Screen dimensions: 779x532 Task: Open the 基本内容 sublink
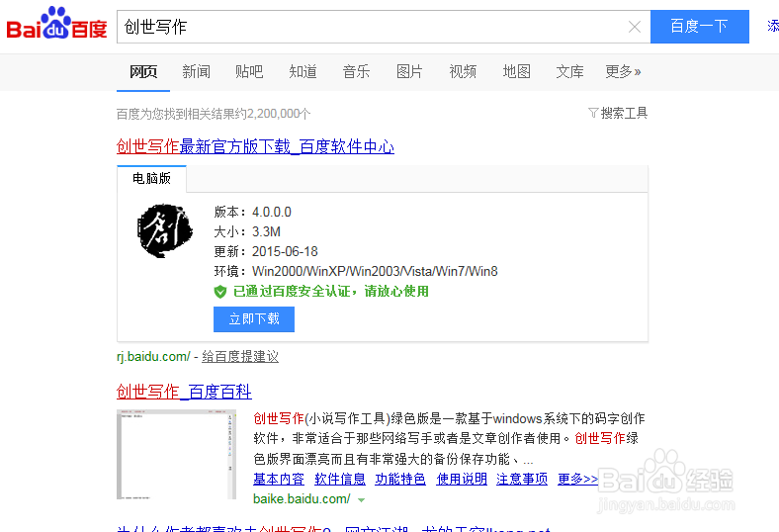(x=279, y=479)
